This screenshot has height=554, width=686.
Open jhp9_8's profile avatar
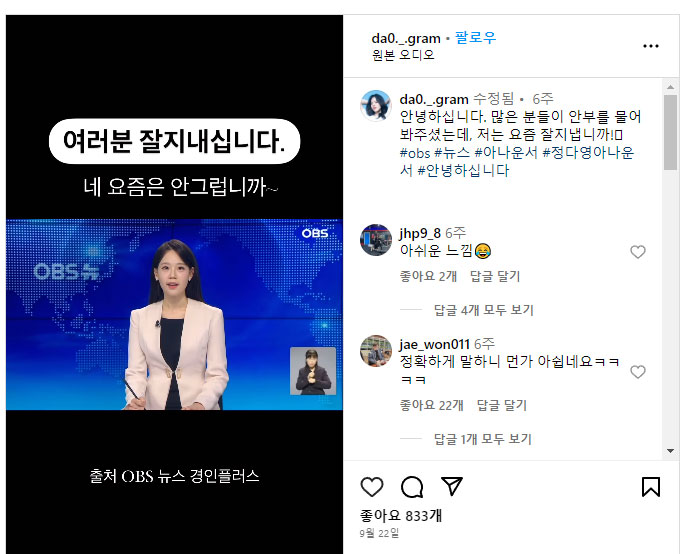click(376, 240)
